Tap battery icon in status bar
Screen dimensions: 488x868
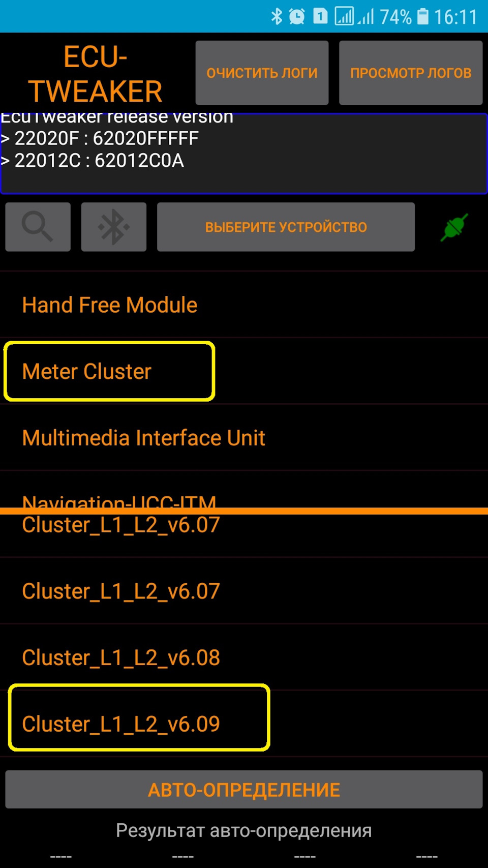click(x=423, y=16)
